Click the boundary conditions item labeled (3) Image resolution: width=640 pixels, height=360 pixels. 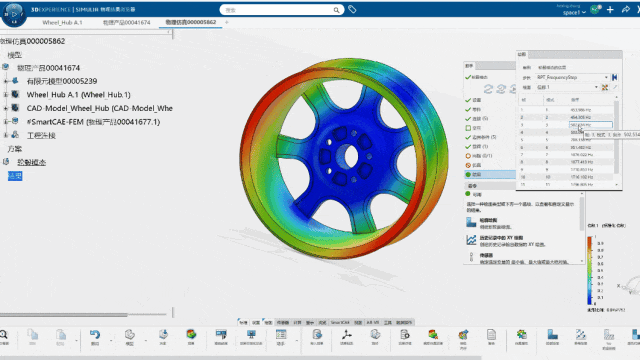pos(481,137)
